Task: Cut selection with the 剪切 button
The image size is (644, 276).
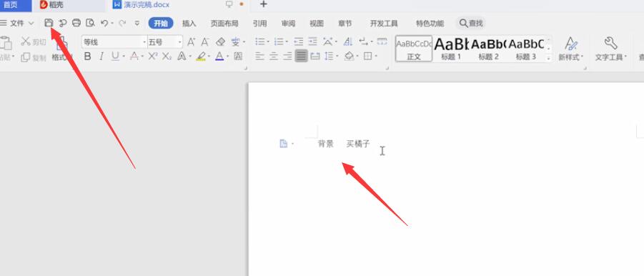Action: click(x=34, y=42)
